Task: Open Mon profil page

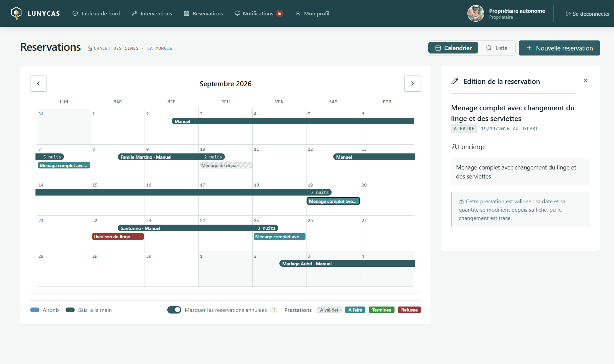Action: tap(312, 13)
